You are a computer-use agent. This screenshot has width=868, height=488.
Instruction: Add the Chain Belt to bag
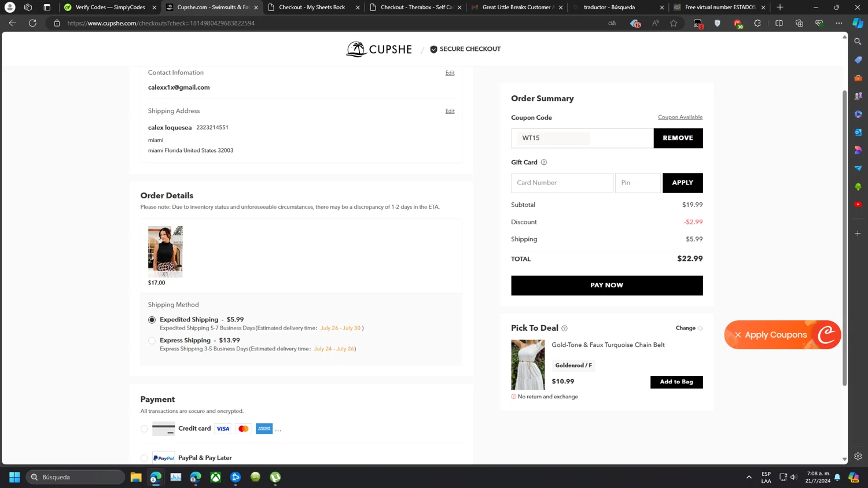[676, 382]
